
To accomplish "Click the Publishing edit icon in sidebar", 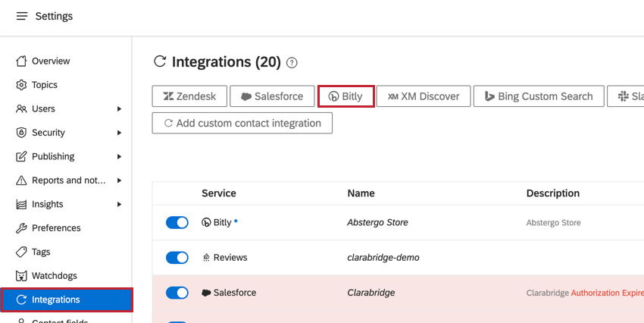I will pyautogui.click(x=21, y=156).
